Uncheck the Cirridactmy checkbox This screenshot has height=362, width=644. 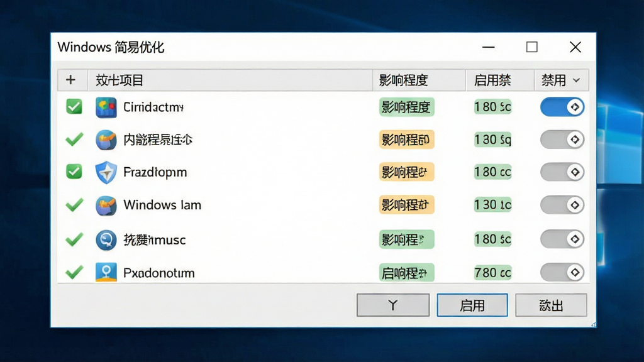(x=74, y=107)
